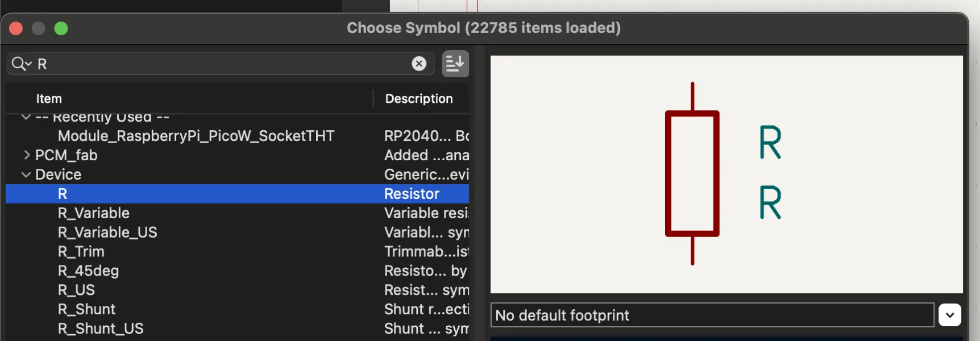Screen dimensions: 980x341
Task: Collapse the Recently Used group
Action: (x=26, y=117)
